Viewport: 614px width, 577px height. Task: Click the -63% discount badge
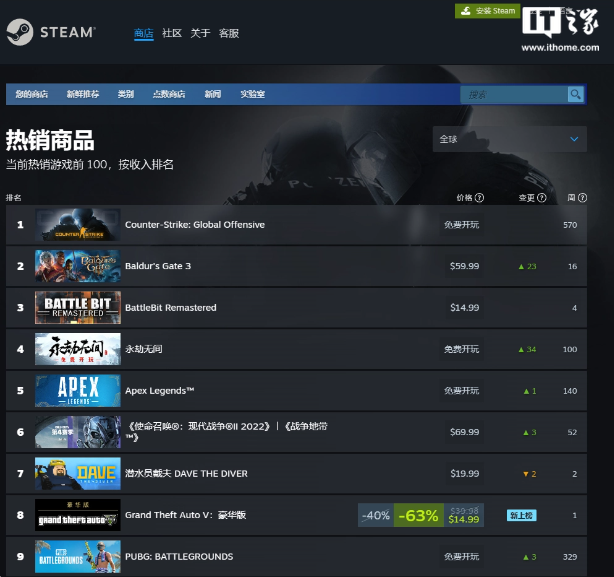[x=419, y=515]
